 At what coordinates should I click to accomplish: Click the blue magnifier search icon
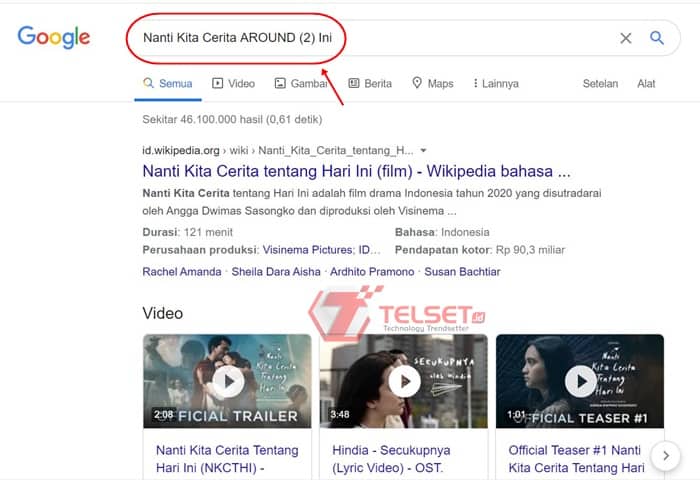(657, 38)
